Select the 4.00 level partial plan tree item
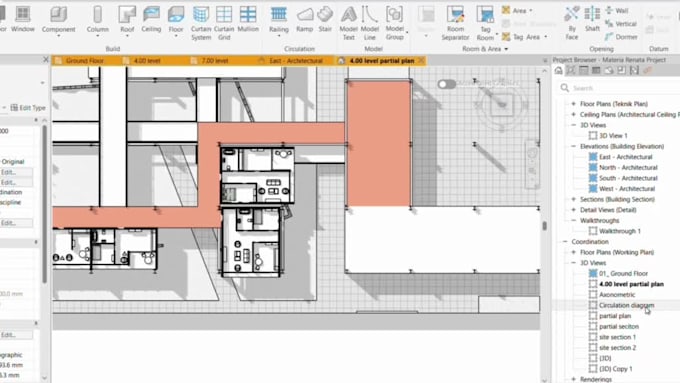The image size is (680, 383). click(x=631, y=284)
